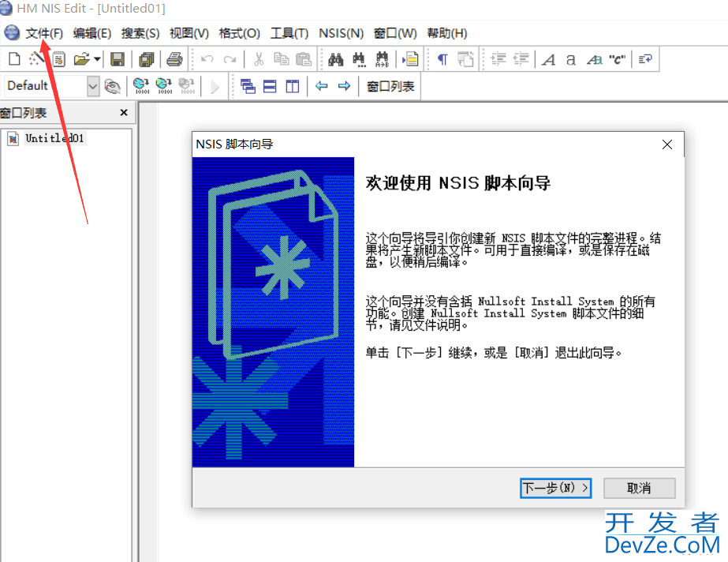The width and height of the screenshot is (728, 562).
Task: Open the 帮助(H) menu
Action: point(447,33)
